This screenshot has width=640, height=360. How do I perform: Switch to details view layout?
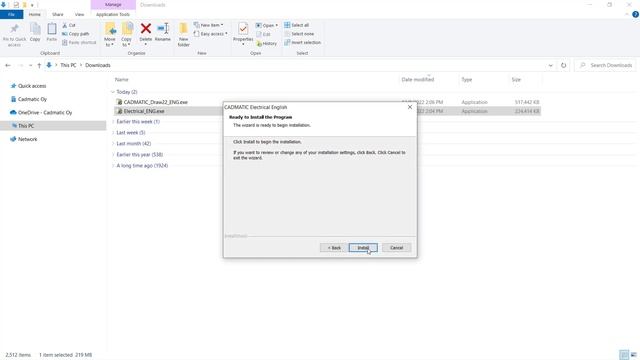(x=624, y=355)
